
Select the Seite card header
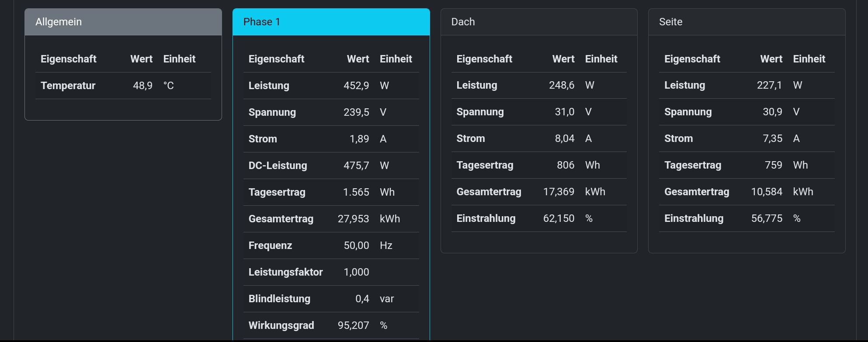746,22
